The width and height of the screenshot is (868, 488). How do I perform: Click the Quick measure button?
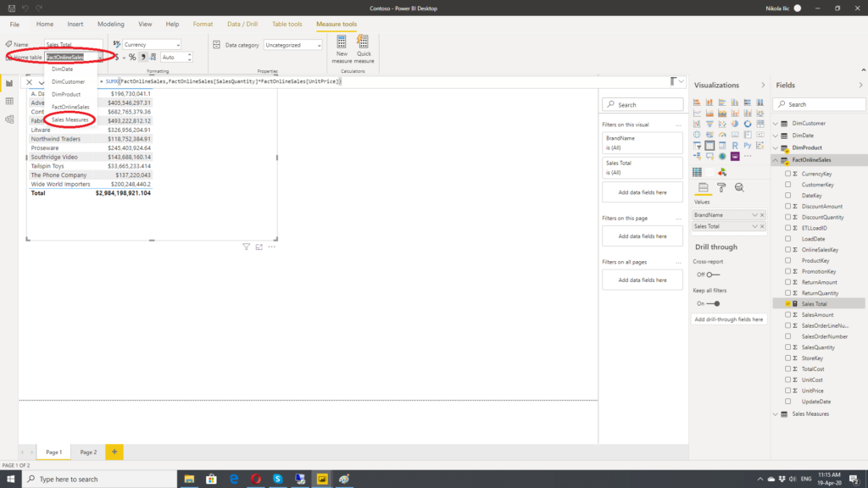pos(364,49)
